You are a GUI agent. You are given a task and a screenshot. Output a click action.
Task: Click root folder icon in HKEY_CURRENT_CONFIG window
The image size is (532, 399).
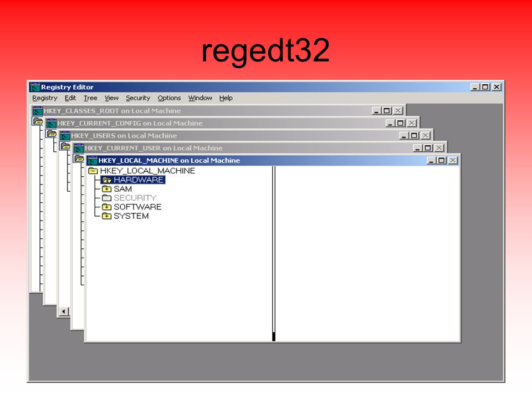pyautogui.click(x=51, y=134)
